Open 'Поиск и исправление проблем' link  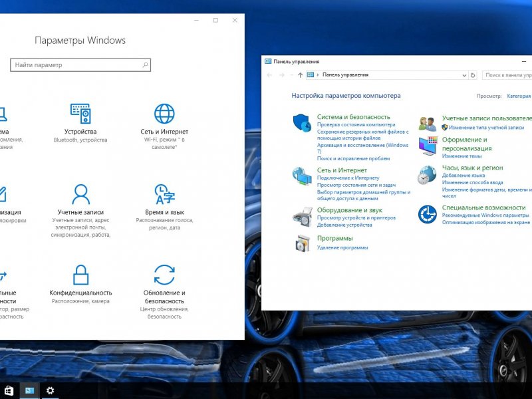(353, 158)
